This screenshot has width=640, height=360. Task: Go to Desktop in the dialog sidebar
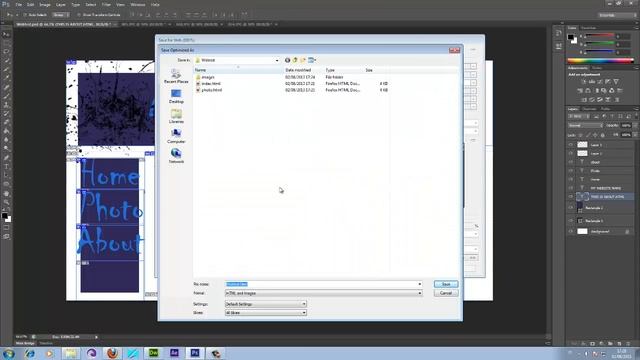176,96
